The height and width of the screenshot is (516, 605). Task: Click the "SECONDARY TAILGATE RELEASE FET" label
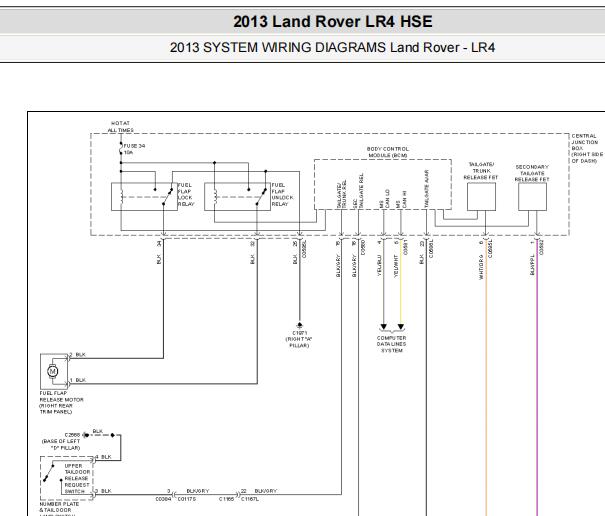(532, 173)
